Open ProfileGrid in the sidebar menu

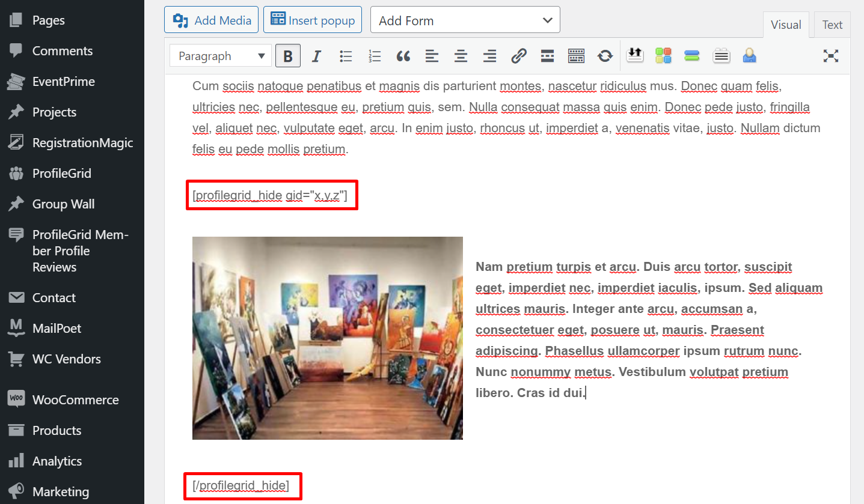61,174
